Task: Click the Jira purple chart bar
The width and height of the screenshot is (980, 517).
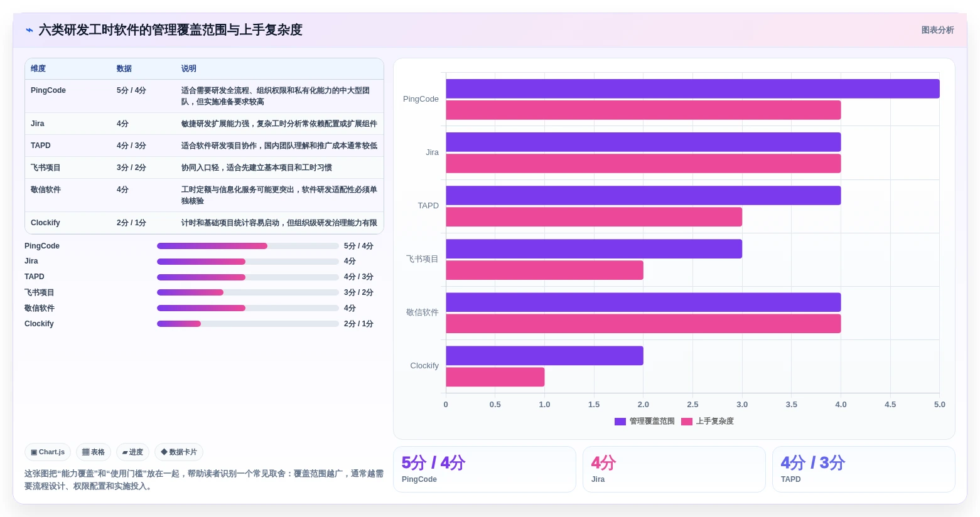Action: point(643,142)
